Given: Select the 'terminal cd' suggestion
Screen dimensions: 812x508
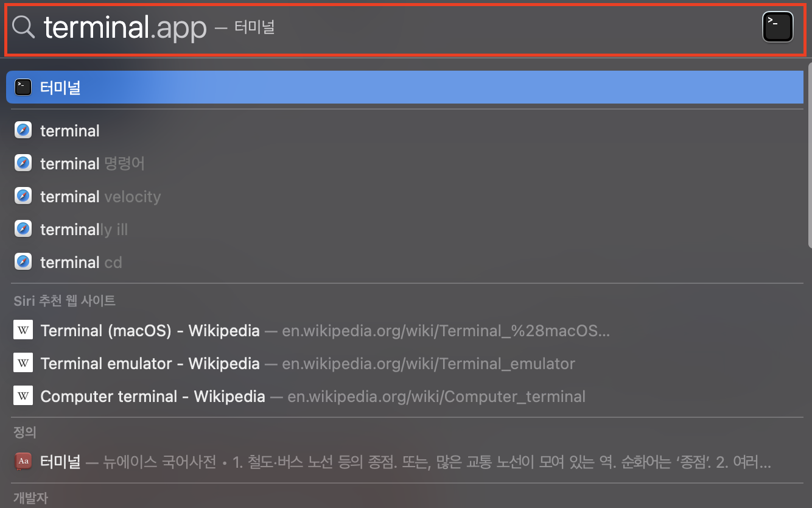Looking at the screenshot, I should coord(405,262).
